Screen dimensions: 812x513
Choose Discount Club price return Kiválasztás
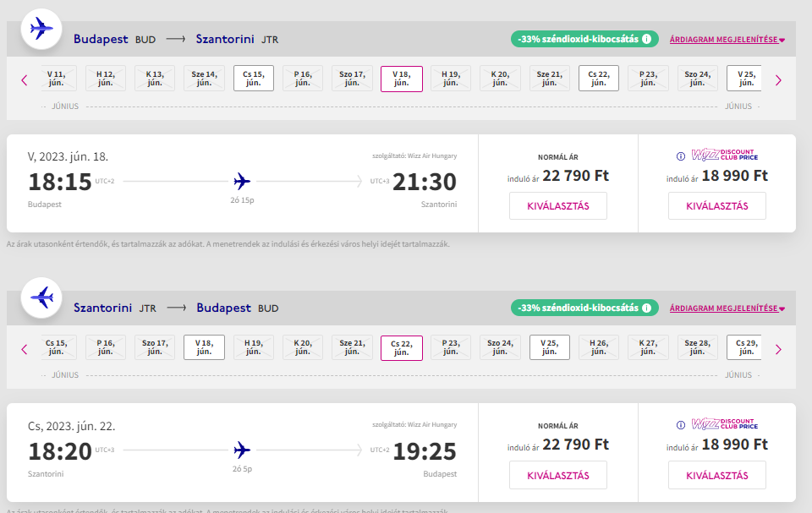(716, 475)
